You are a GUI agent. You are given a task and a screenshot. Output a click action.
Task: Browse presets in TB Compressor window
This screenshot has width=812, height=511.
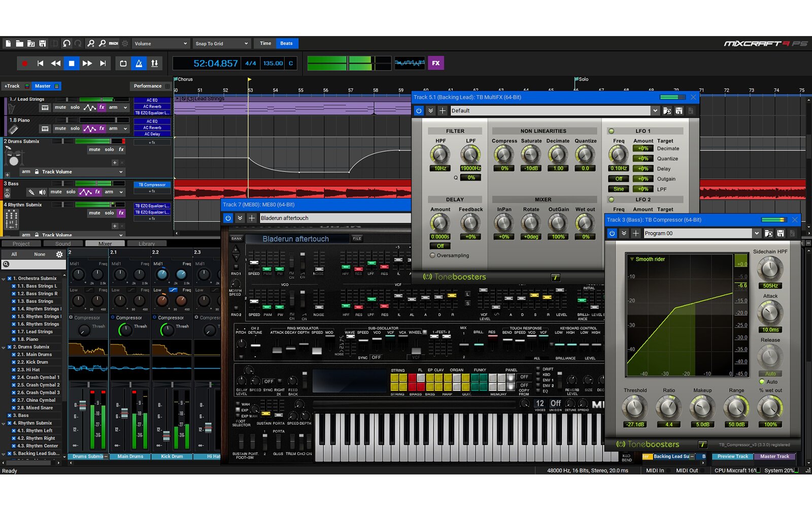(x=768, y=233)
